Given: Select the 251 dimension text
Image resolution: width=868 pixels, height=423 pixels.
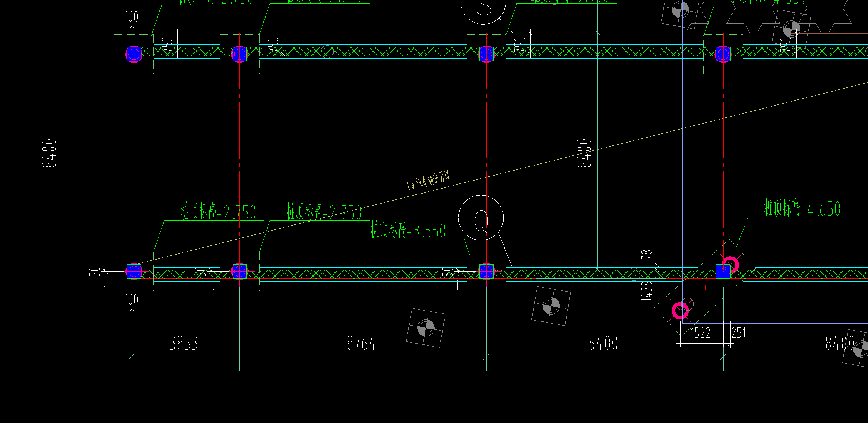Looking at the screenshot, I should [739, 333].
